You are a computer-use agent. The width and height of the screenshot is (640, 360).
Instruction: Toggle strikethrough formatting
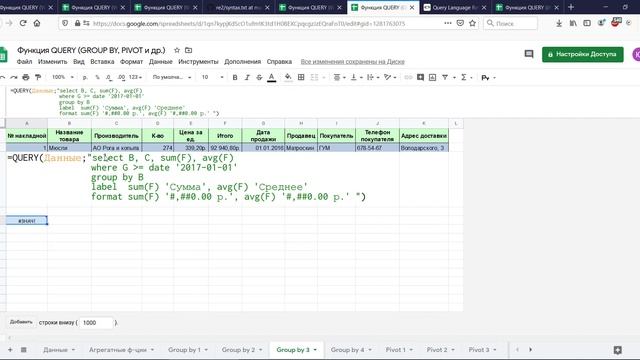click(259, 77)
